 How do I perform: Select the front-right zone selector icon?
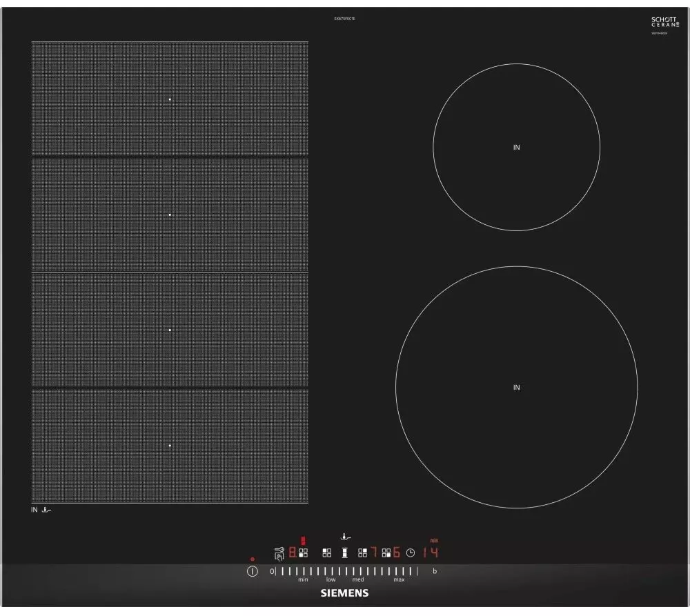click(x=386, y=553)
